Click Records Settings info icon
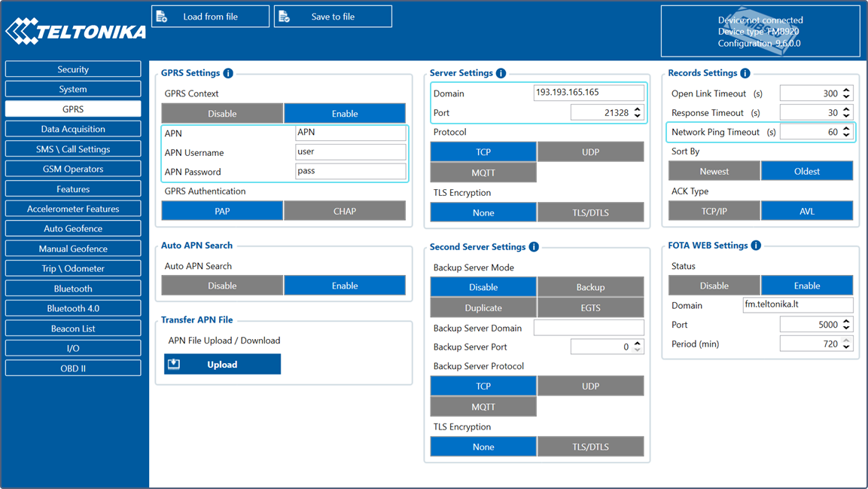 745,73
